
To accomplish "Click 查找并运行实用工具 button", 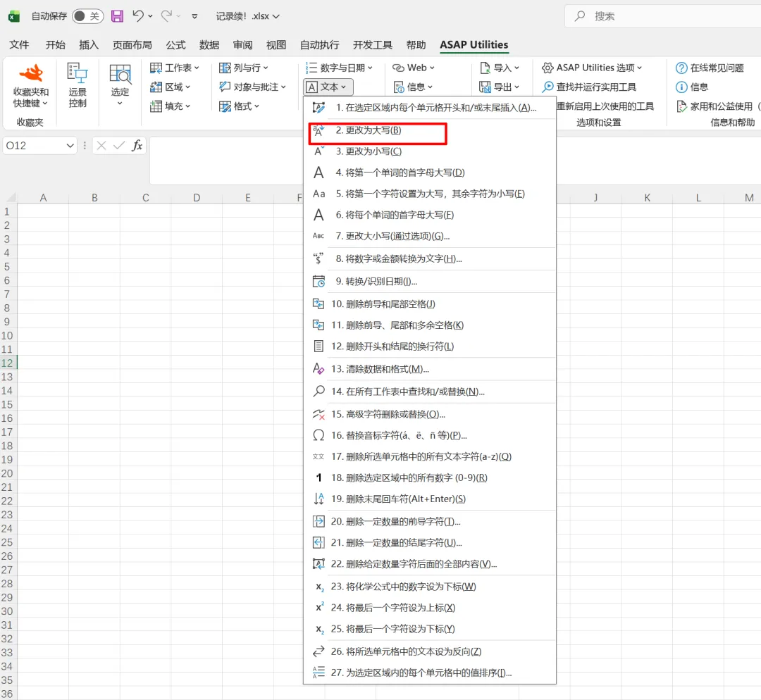I will (589, 87).
